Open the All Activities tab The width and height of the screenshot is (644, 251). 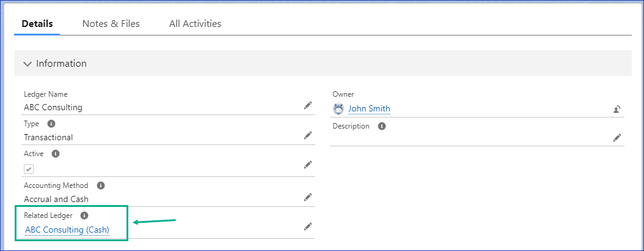point(195,24)
